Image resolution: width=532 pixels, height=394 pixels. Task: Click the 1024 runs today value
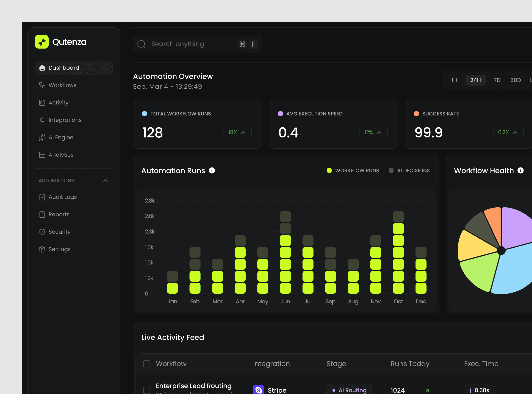click(398, 390)
